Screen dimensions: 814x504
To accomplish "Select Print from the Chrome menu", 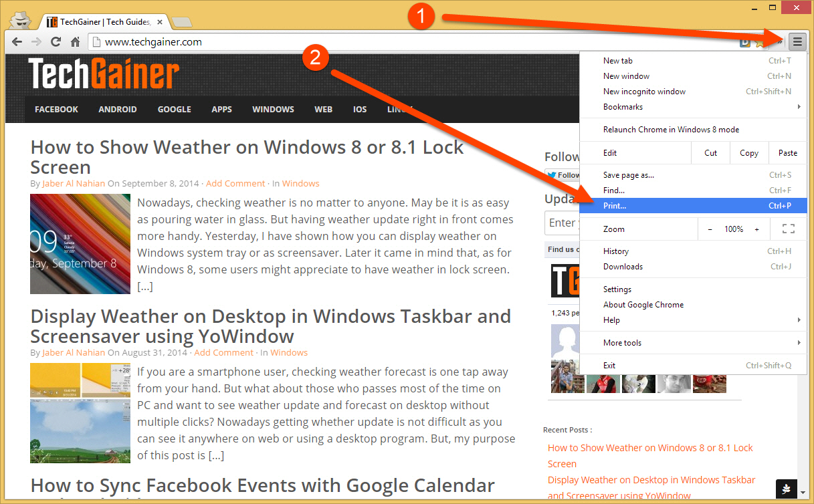I will click(614, 205).
